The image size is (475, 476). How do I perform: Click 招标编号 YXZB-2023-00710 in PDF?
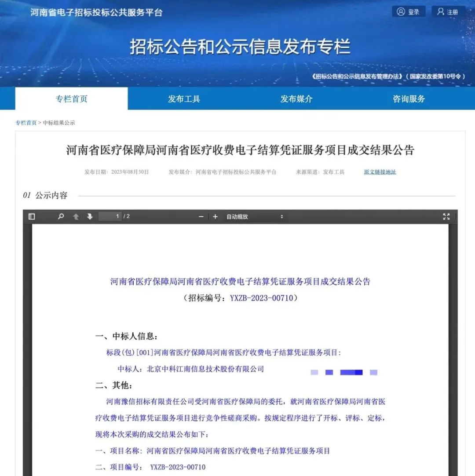point(240,298)
